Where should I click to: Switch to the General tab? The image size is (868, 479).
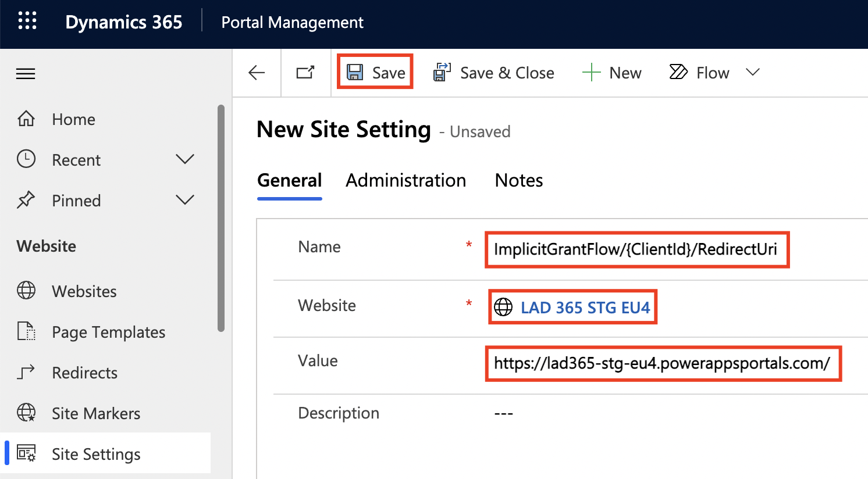pos(290,180)
